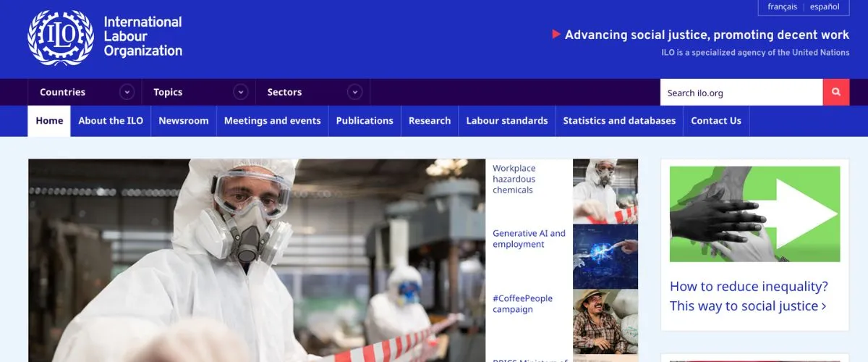Open the Publications tab
The height and width of the screenshot is (362, 868).
[x=365, y=121]
